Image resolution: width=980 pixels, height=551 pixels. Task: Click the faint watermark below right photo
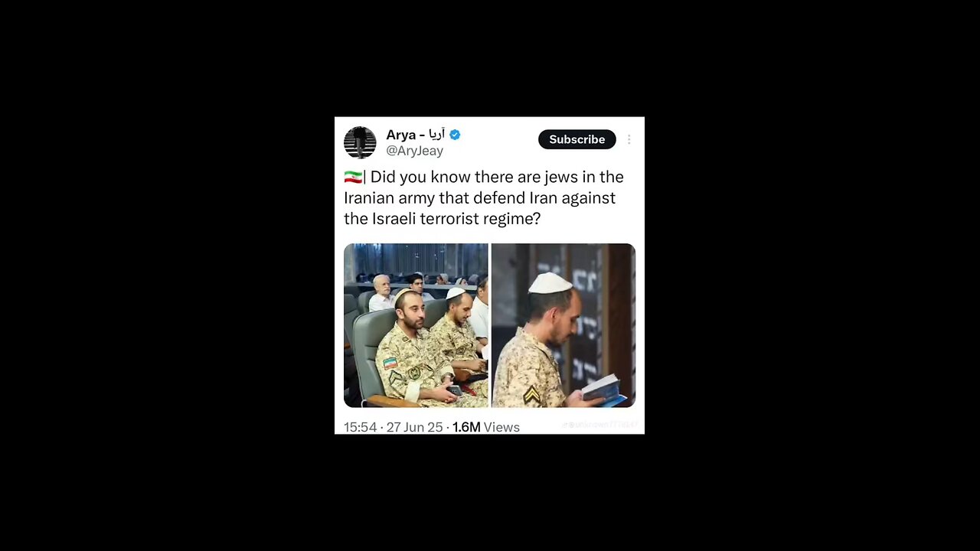coord(599,425)
